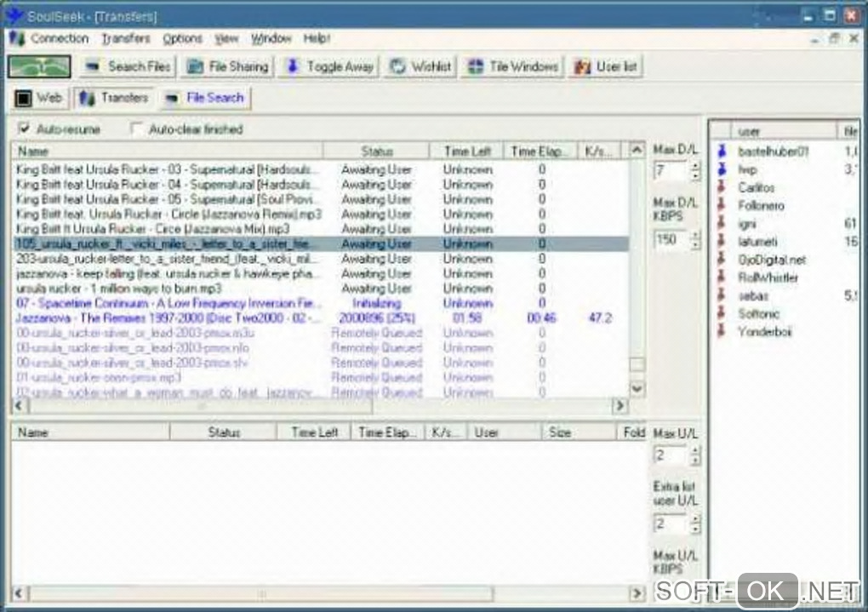This screenshot has height=612, width=868.
Task: Click the Max D/L value field
Action: pyautogui.click(x=670, y=170)
